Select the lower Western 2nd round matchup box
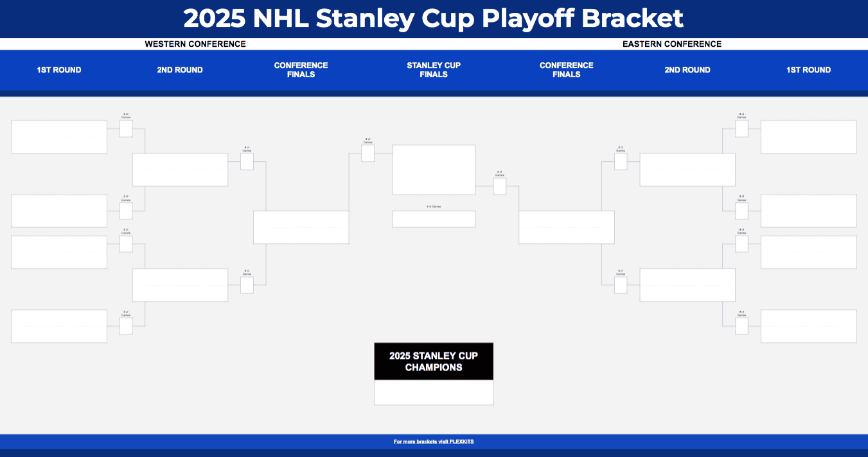The width and height of the screenshot is (868, 457). (x=180, y=285)
